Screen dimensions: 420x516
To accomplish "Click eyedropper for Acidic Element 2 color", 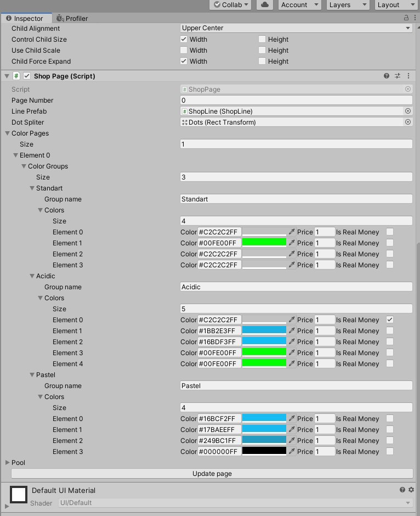I will tap(292, 341).
